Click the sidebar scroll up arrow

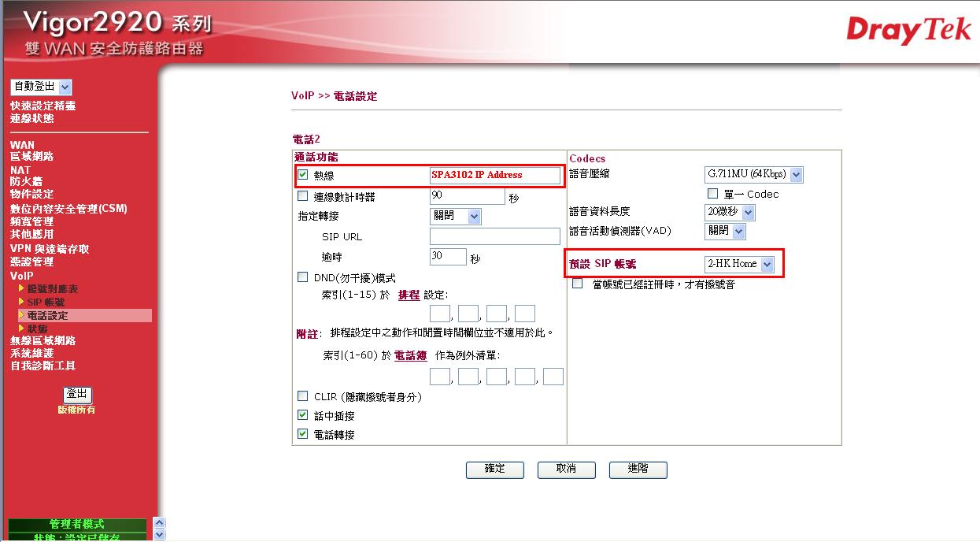click(160, 522)
